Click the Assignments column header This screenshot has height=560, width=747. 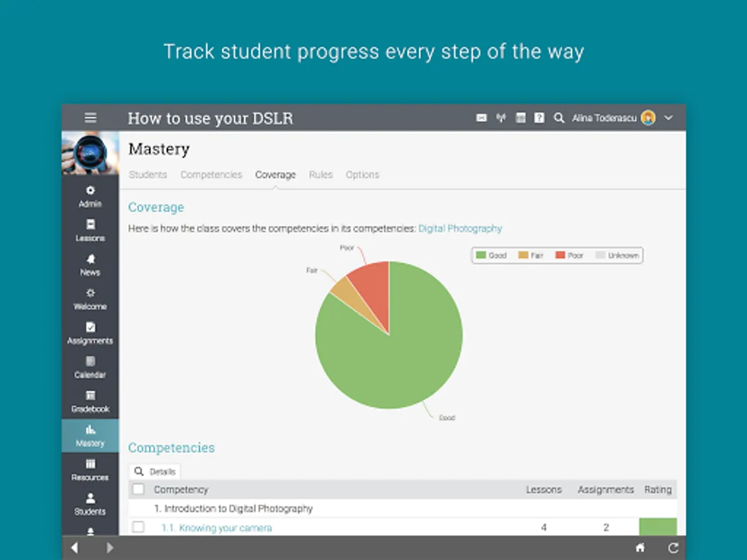606,490
